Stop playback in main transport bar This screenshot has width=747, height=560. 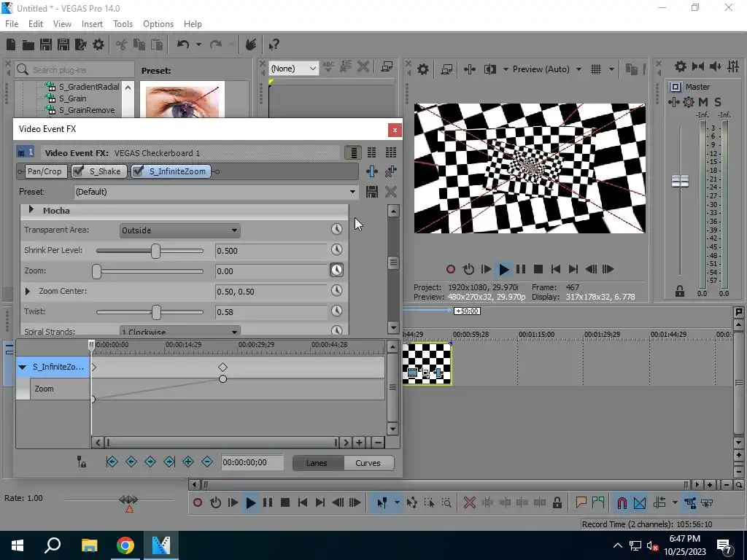click(x=285, y=503)
